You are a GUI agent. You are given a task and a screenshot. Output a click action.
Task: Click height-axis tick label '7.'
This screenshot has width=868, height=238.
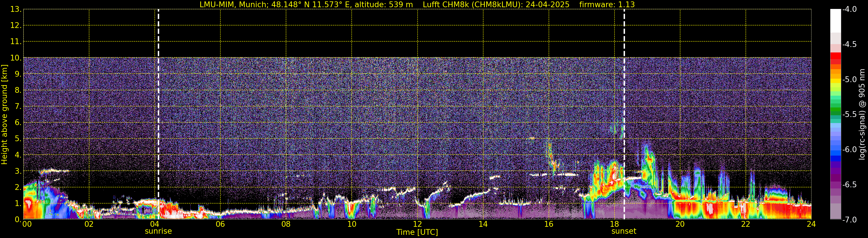18,106
